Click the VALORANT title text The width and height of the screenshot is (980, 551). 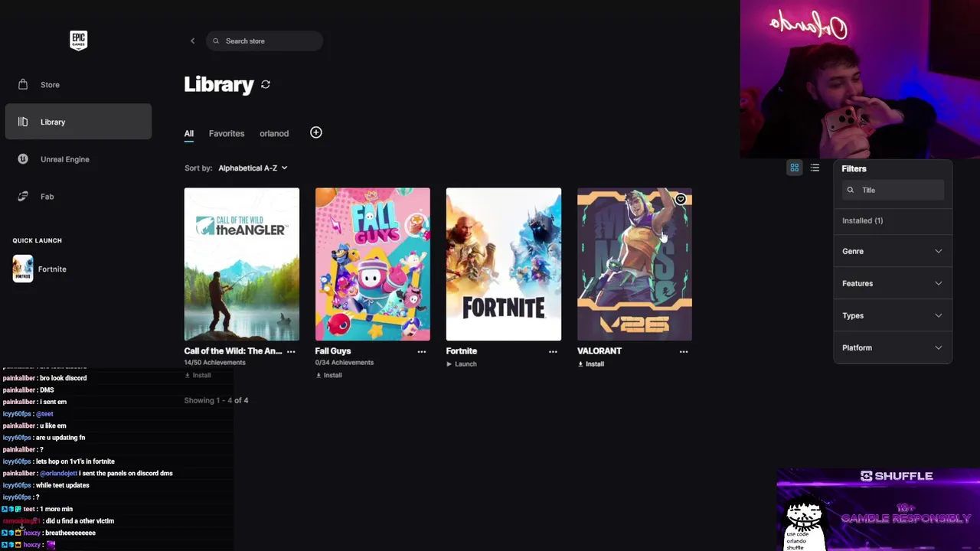(x=599, y=350)
